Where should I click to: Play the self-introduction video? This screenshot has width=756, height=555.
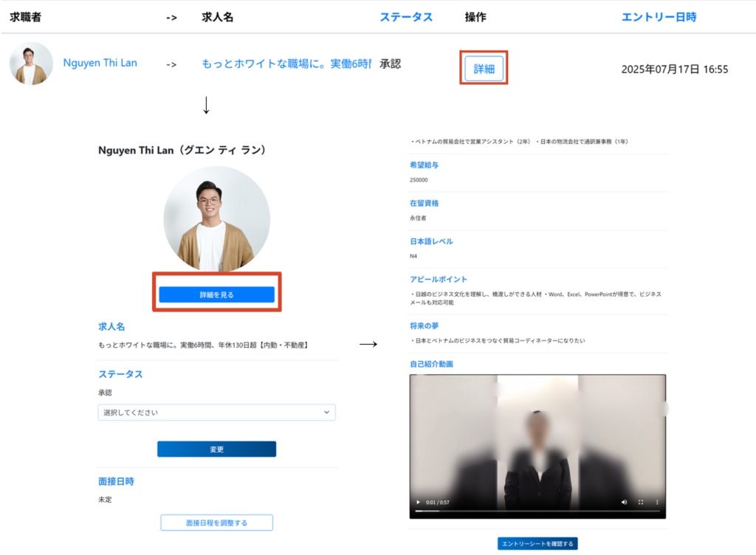pos(419,503)
